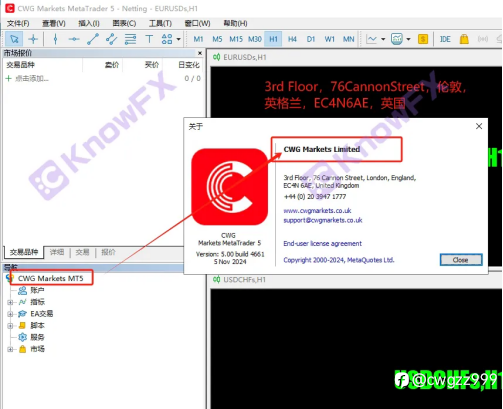This screenshot has height=409, width=503.
Task: Select the 交易品种 tab
Action: (24, 252)
